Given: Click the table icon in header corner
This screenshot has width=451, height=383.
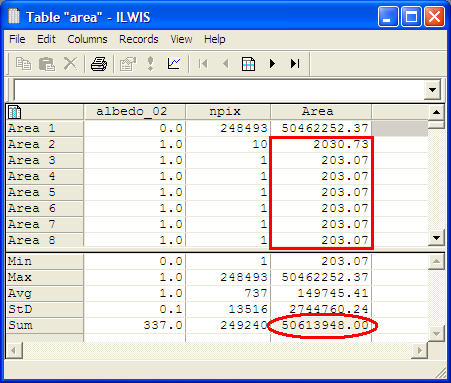Looking at the screenshot, I should click(14, 112).
